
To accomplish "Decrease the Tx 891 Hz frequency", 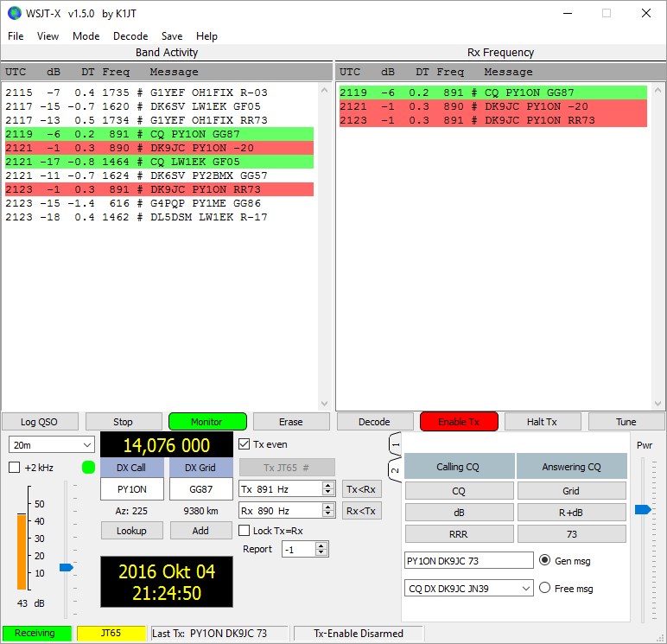I will click(328, 493).
